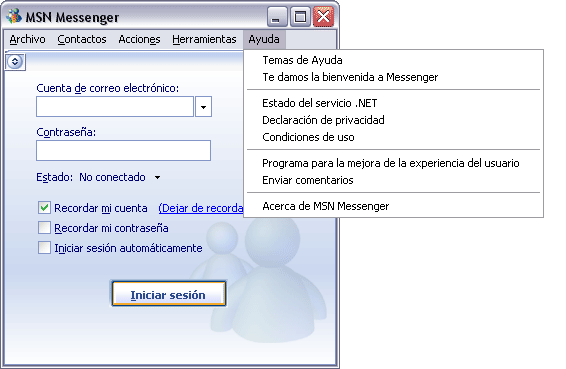Enable Recordar mi contraseña checkbox

[44, 228]
